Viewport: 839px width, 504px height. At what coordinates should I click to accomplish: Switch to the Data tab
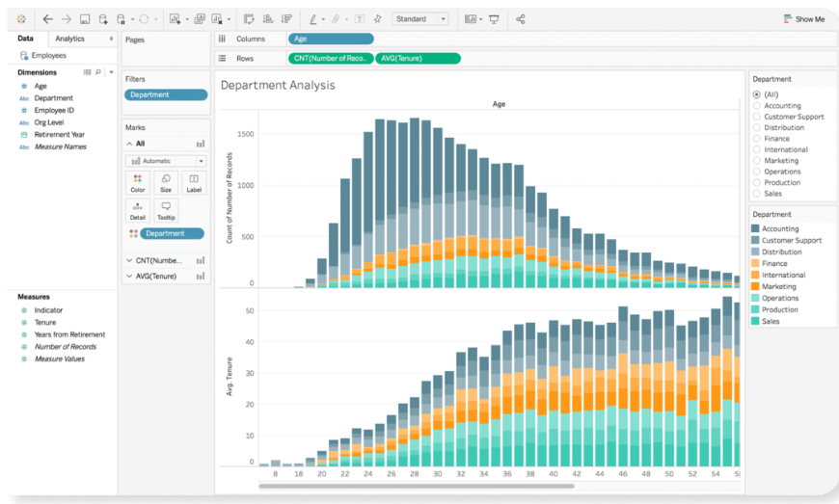pos(25,39)
